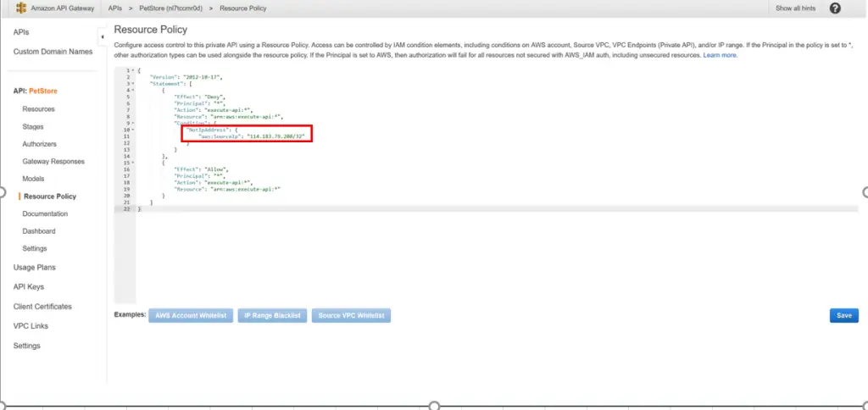Click the Resource Policy breadcrumb text
868x410 pixels.
pyautogui.click(x=242, y=8)
